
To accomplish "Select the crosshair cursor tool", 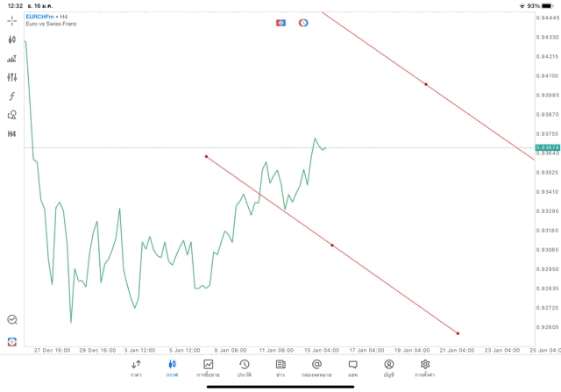I will tap(12, 20).
